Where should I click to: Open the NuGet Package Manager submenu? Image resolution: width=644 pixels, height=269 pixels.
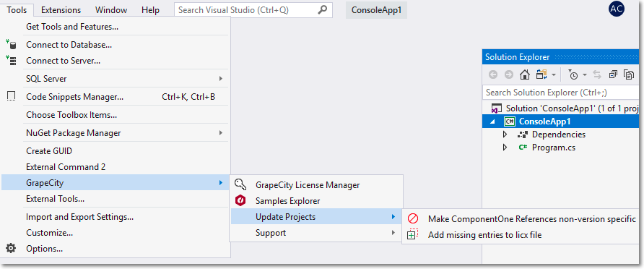point(115,133)
